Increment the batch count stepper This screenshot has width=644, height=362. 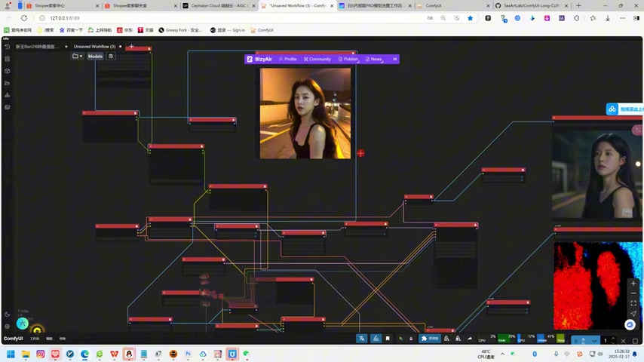point(613,339)
